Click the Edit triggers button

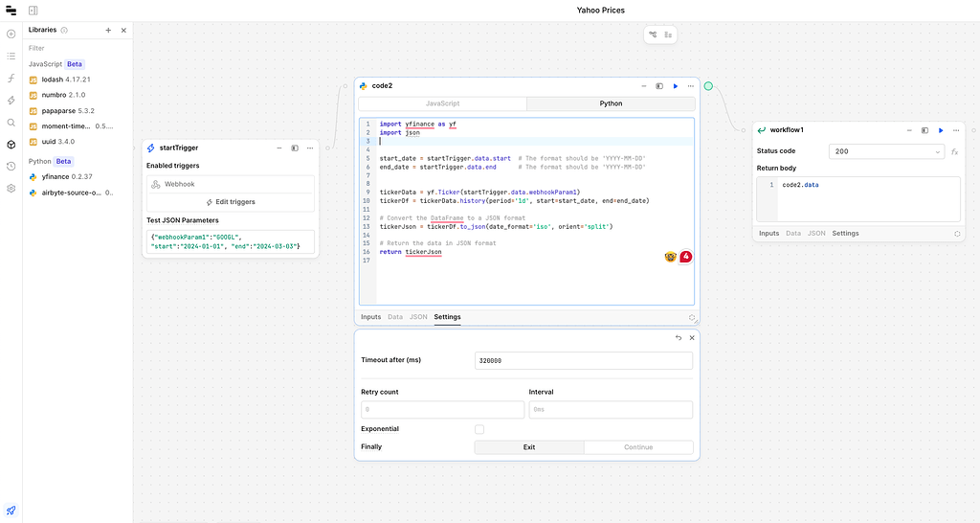[x=231, y=202]
